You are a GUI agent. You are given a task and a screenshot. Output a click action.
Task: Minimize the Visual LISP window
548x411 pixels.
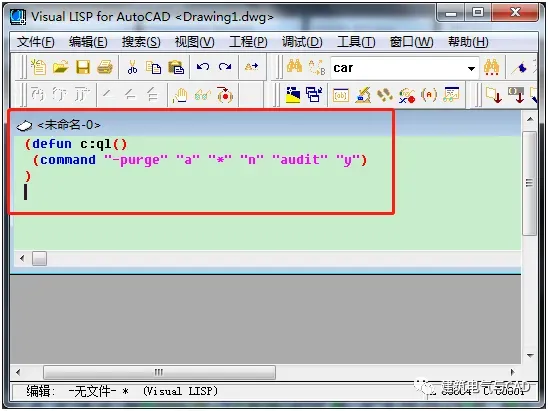pyautogui.click(x=451, y=13)
